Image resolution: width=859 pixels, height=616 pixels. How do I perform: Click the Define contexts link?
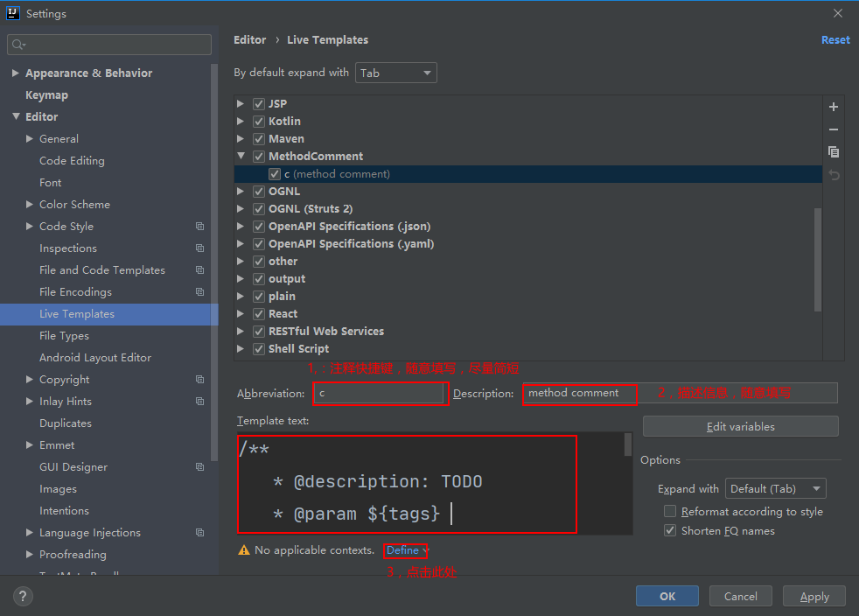[x=402, y=549]
